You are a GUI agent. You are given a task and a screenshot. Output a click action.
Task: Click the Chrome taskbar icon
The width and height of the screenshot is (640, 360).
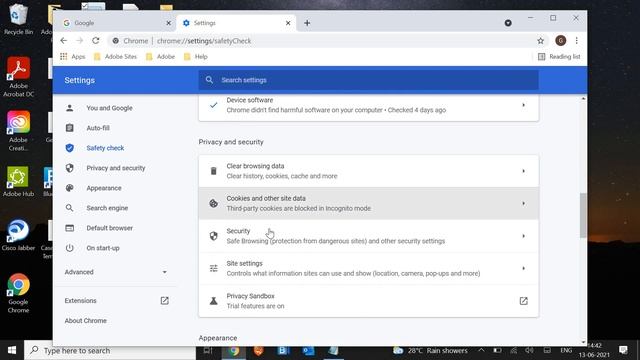coord(234,351)
